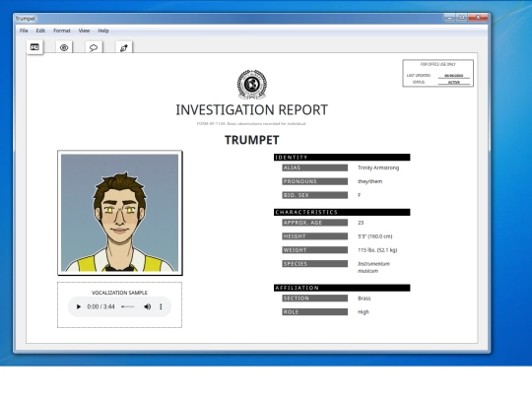
Task: Click the IDENTITY section header
Action: coord(342,157)
